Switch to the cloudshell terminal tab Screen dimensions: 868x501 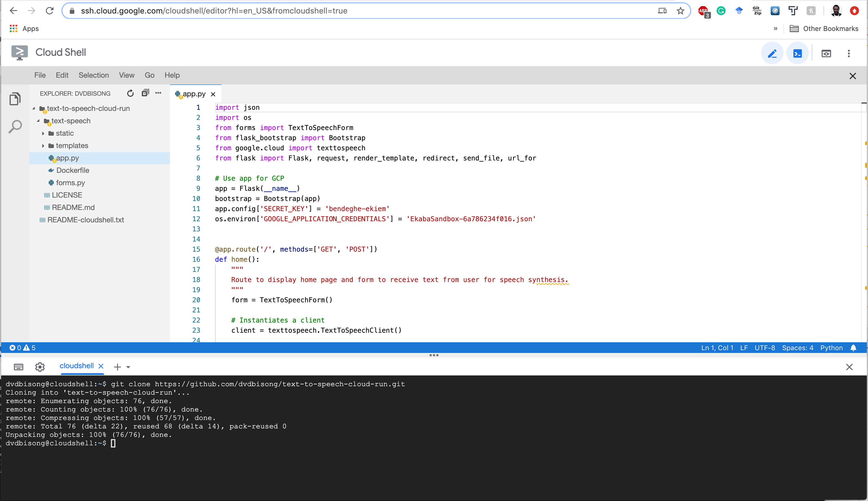click(76, 366)
